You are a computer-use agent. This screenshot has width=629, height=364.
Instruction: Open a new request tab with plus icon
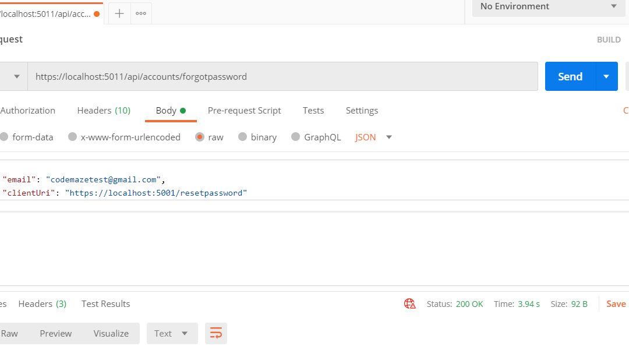[x=119, y=13]
